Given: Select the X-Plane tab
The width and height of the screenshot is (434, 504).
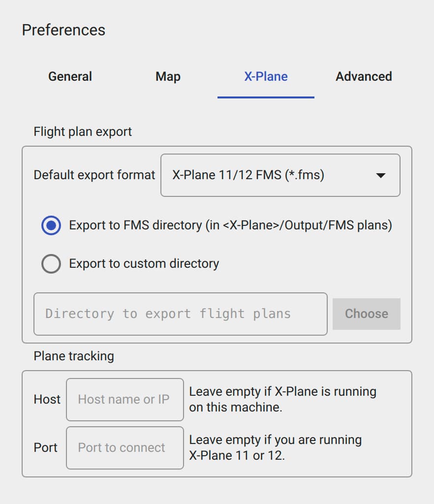Looking at the screenshot, I should coord(266,76).
